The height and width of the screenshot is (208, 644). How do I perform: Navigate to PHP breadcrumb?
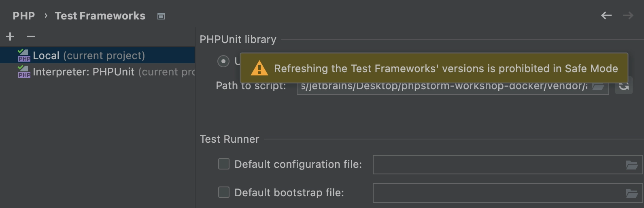[x=24, y=16]
